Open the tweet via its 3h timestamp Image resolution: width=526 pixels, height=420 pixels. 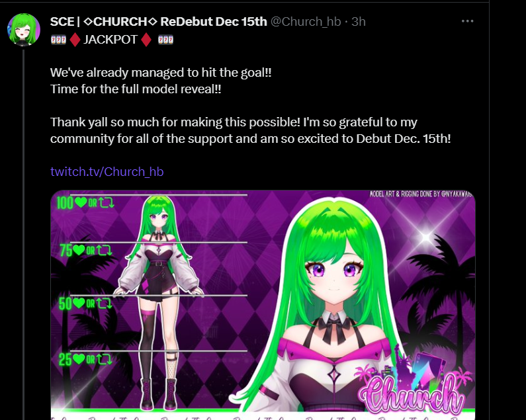click(x=358, y=21)
